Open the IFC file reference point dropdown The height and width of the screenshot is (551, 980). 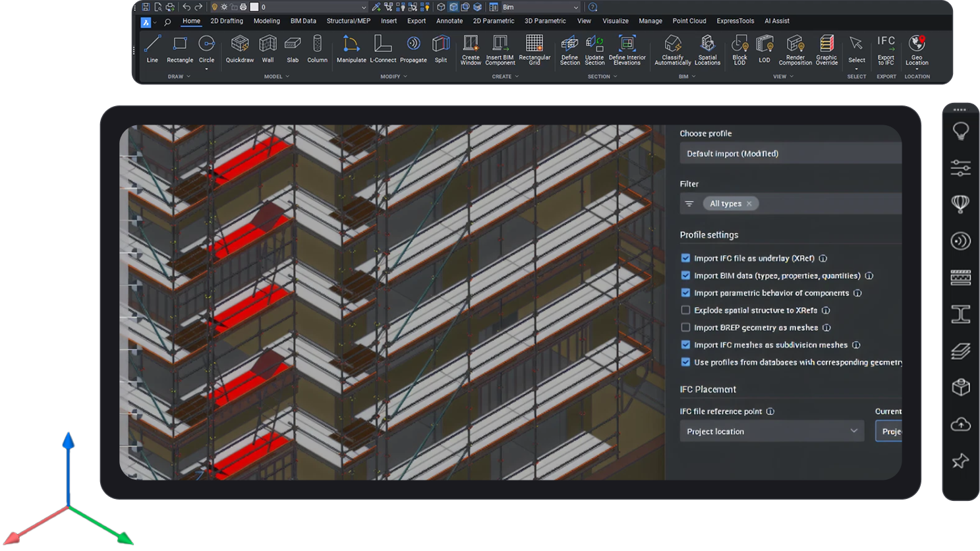771,432
